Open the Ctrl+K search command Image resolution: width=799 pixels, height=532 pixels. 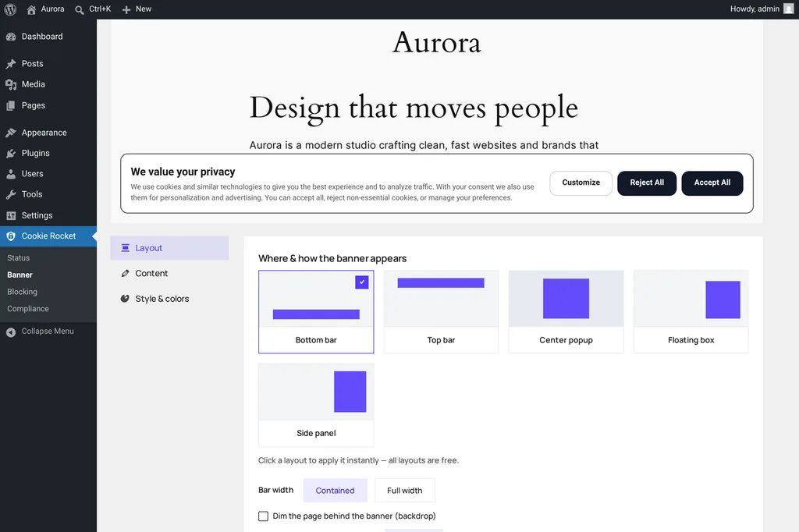point(93,9)
